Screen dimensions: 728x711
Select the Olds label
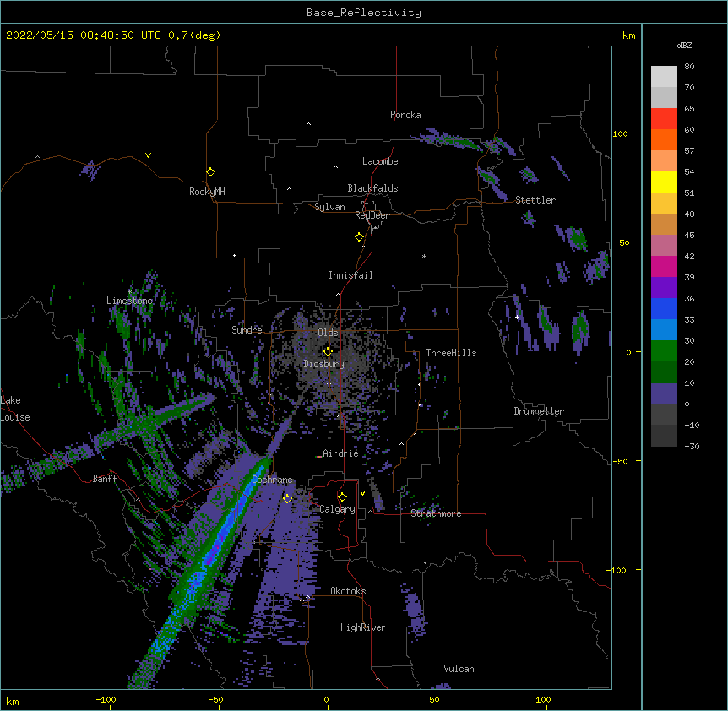pos(328,333)
